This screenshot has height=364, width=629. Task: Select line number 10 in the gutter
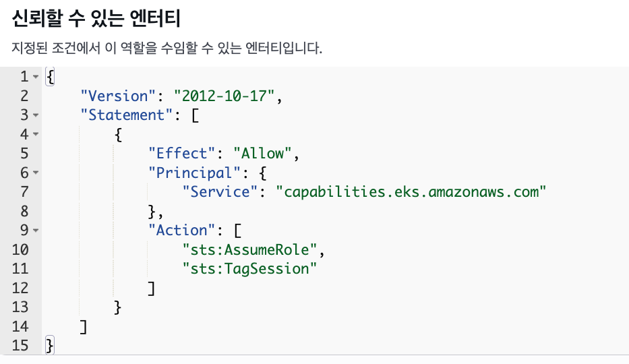20,250
